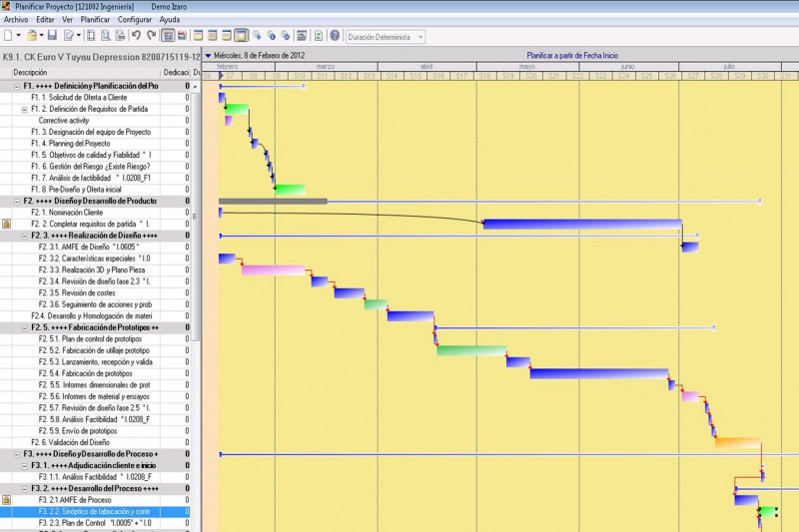Viewport: 799px width, 532px height.
Task: Click long blue F2.2 Completar requisitos Gantt bar
Action: pos(582,224)
